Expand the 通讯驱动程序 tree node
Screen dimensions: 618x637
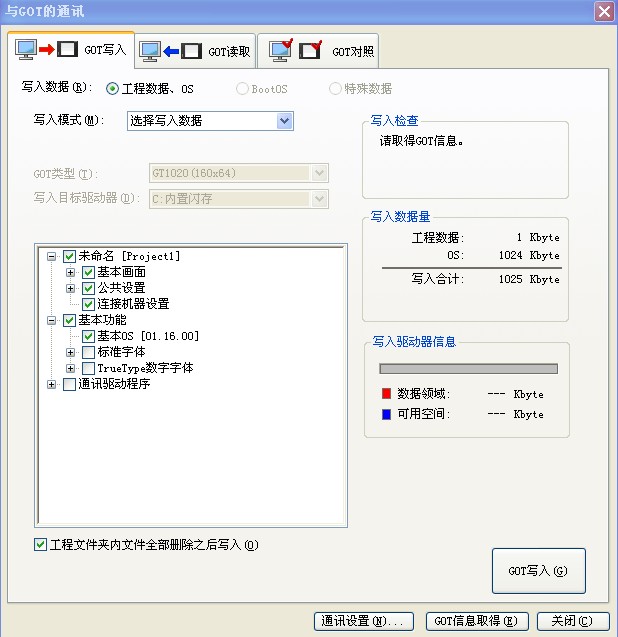click(x=51, y=385)
